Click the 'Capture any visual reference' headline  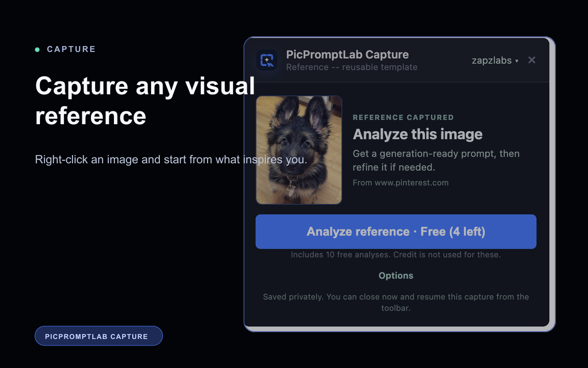point(145,100)
